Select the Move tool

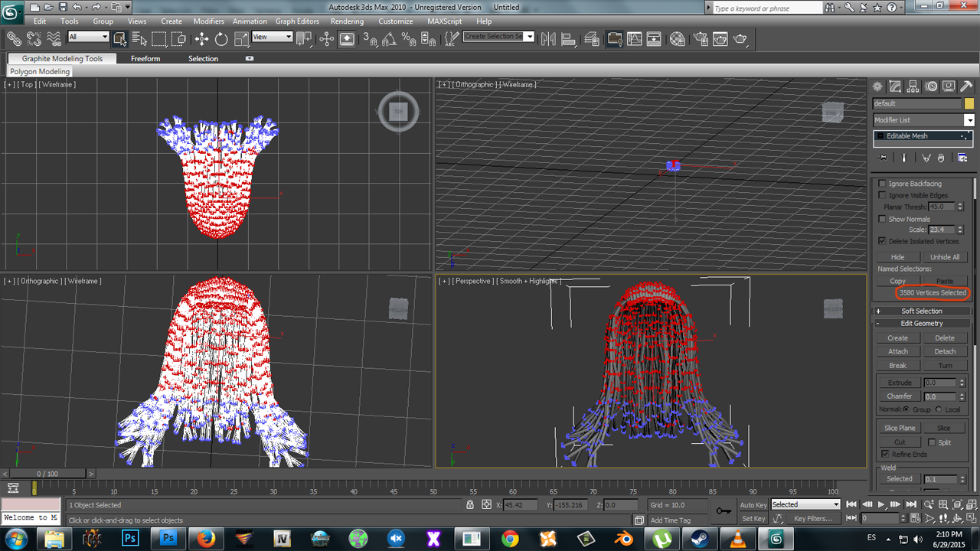201,38
